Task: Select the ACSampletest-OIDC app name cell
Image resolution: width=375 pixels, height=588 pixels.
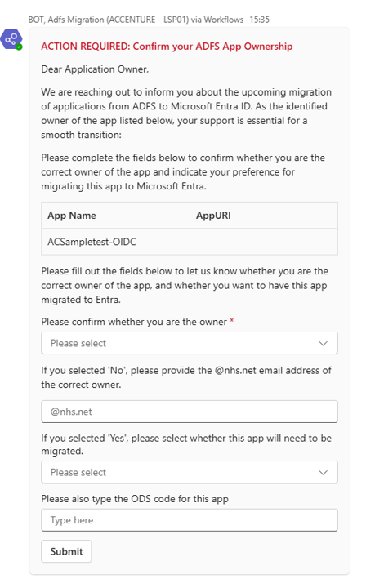Action: pyautogui.click(x=115, y=242)
